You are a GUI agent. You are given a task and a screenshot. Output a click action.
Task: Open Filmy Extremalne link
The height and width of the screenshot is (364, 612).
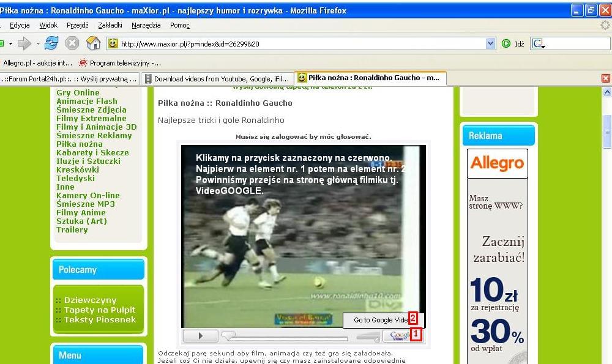tap(91, 119)
